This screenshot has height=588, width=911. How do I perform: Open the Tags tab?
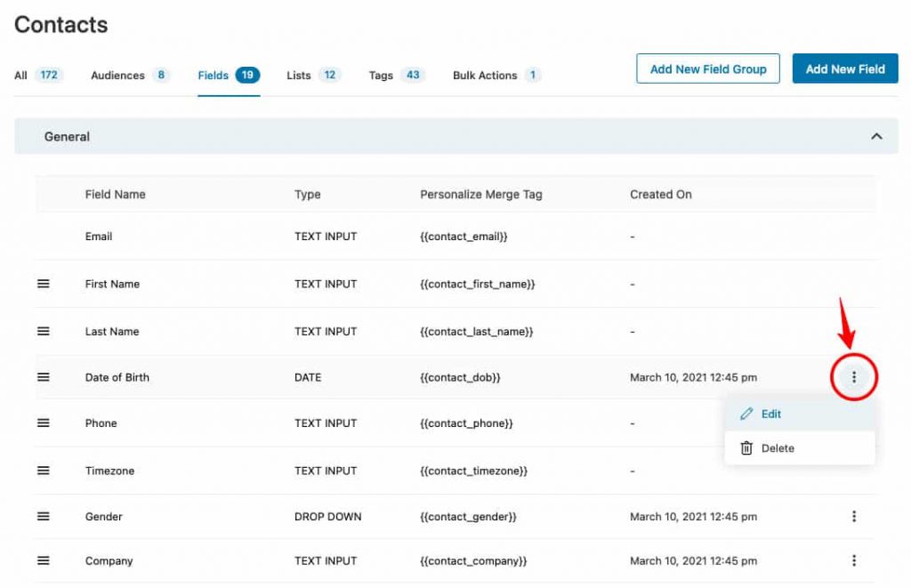pos(398,75)
